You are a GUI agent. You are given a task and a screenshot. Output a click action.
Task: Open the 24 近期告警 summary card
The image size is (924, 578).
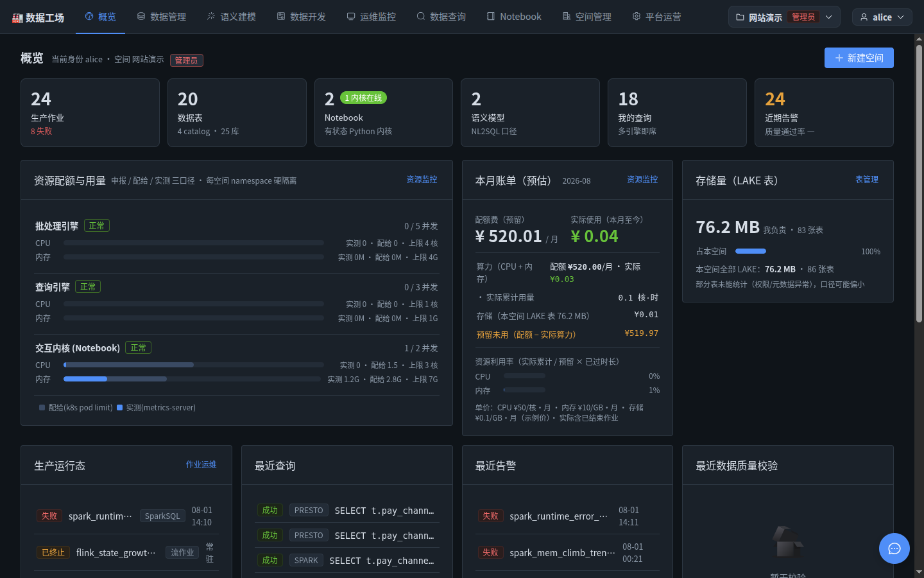[x=824, y=113]
